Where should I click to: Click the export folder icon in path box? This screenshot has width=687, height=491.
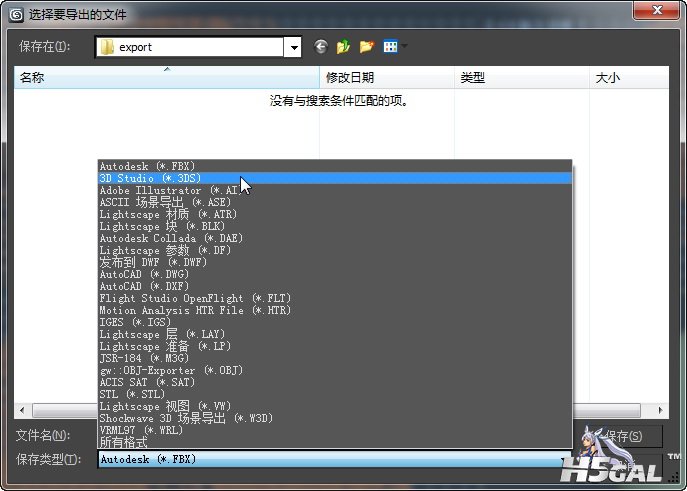(x=107, y=47)
